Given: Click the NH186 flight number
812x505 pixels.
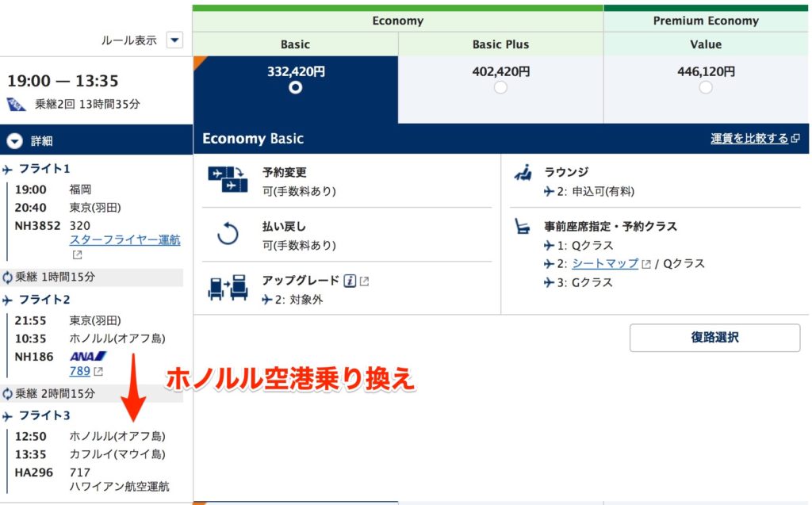Looking at the screenshot, I should 33,357.
